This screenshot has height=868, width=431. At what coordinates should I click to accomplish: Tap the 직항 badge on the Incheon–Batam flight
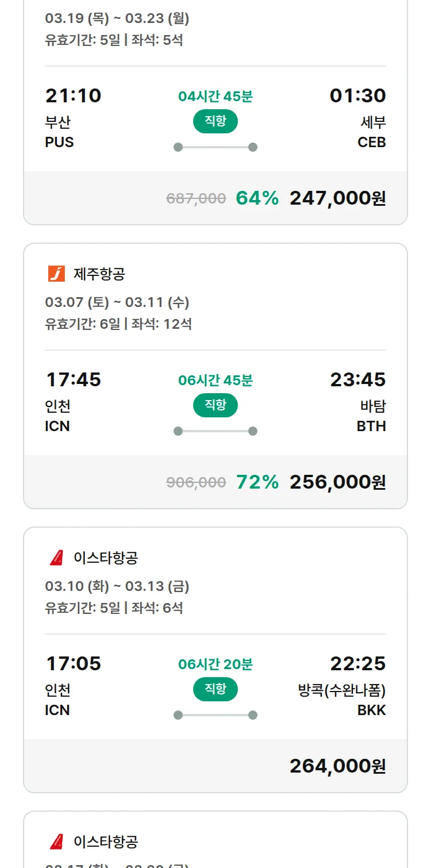[x=215, y=405]
